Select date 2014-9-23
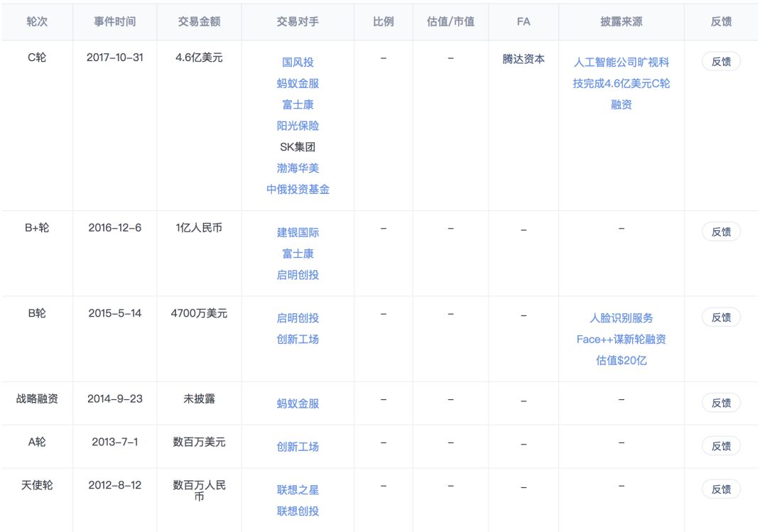The height and width of the screenshot is (532, 767). point(115,399)
